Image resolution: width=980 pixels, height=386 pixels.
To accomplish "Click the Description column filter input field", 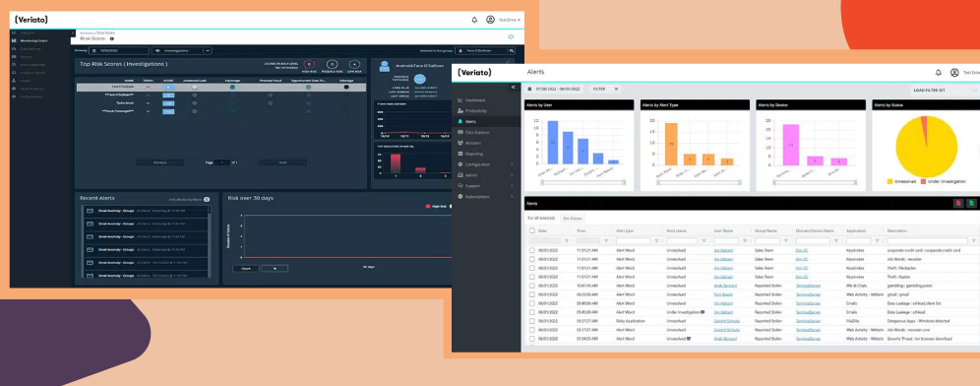I will click(x=927, y=241).
